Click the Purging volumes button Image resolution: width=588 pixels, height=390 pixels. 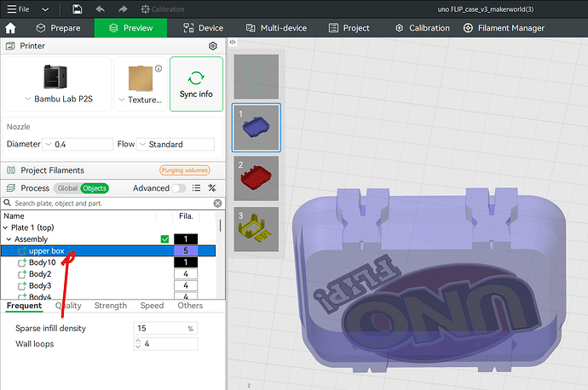click(185, 170)
